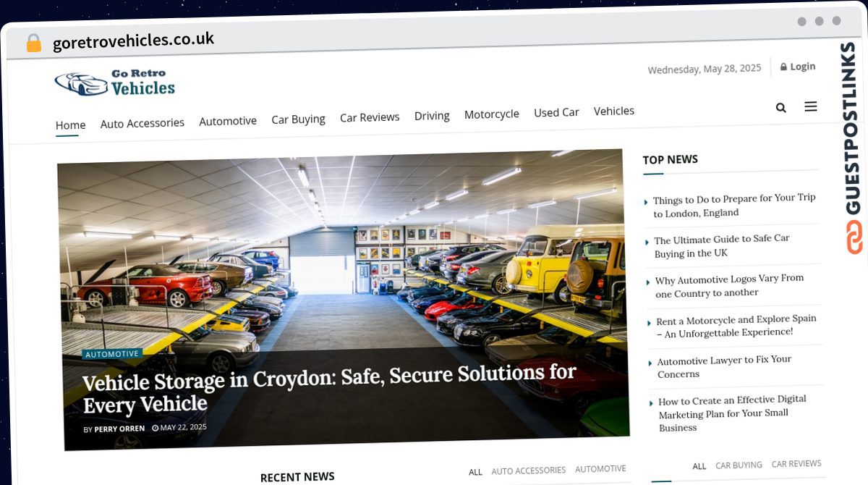Open the hamburger menu icon

(811, 106)
